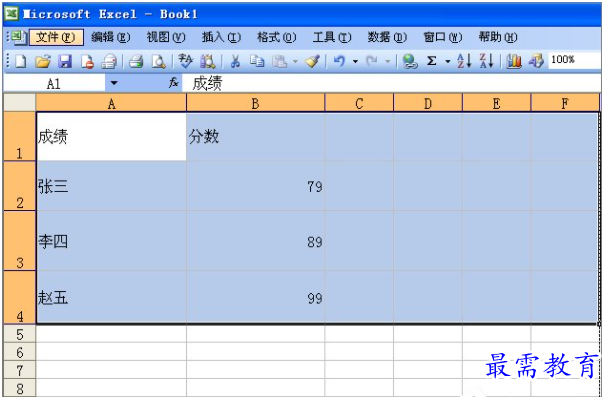Screen dimensions: 607x397
Task: Sort ascending A to Z
Action: click(464, 61)
